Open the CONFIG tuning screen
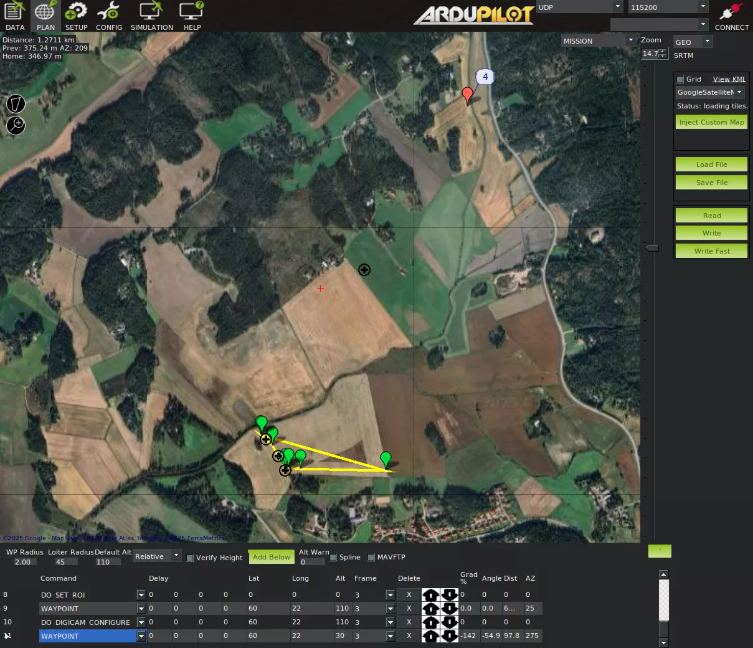The height and width of the screenshot is (648, 753). pyautogui.click(x=109, y=16)
